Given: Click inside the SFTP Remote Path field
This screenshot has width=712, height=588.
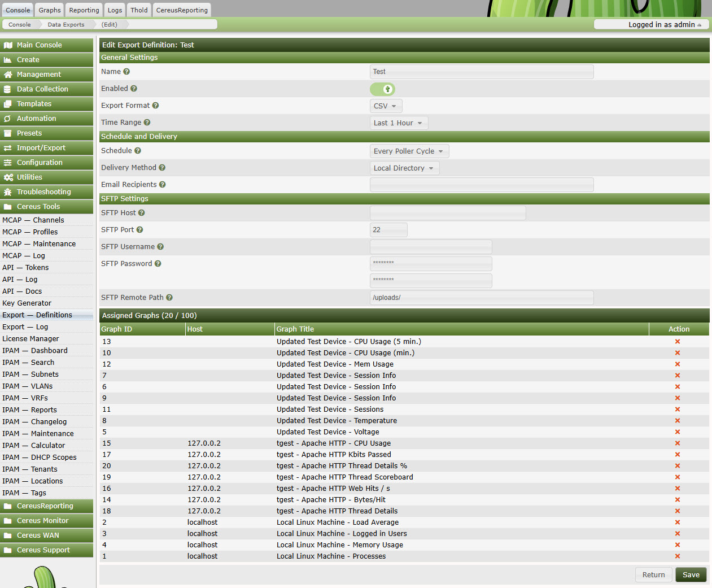Looking at the screenshot, I should point(481,297).
